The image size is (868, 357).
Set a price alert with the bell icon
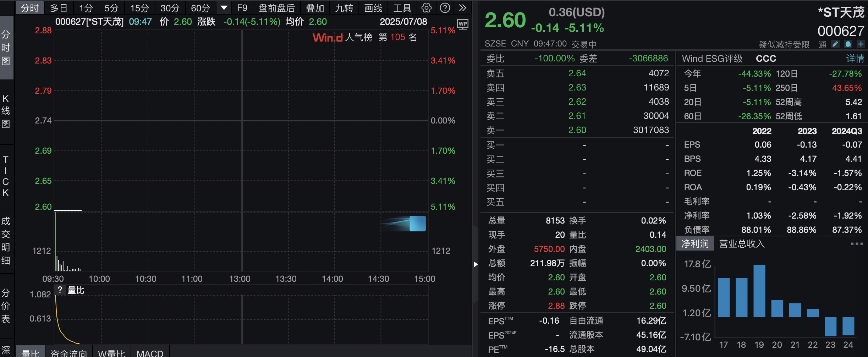tap(848, 44)
